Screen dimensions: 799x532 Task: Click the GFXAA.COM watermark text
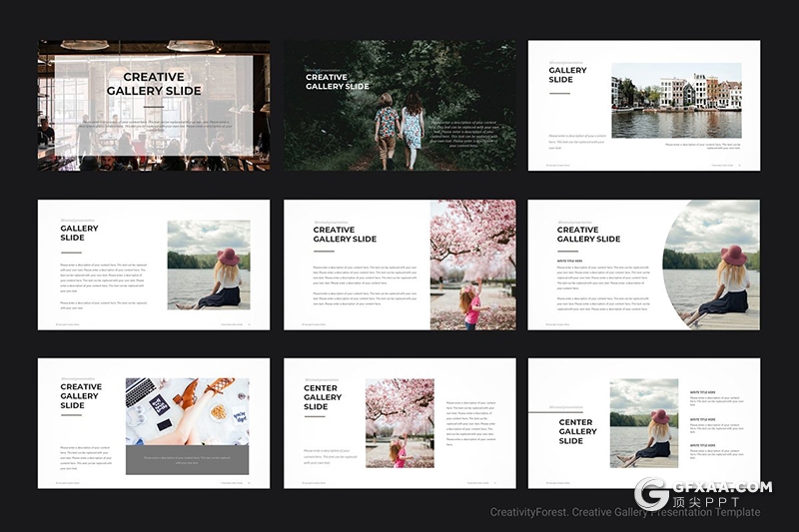pyautogui.click(x=726, y=487)
